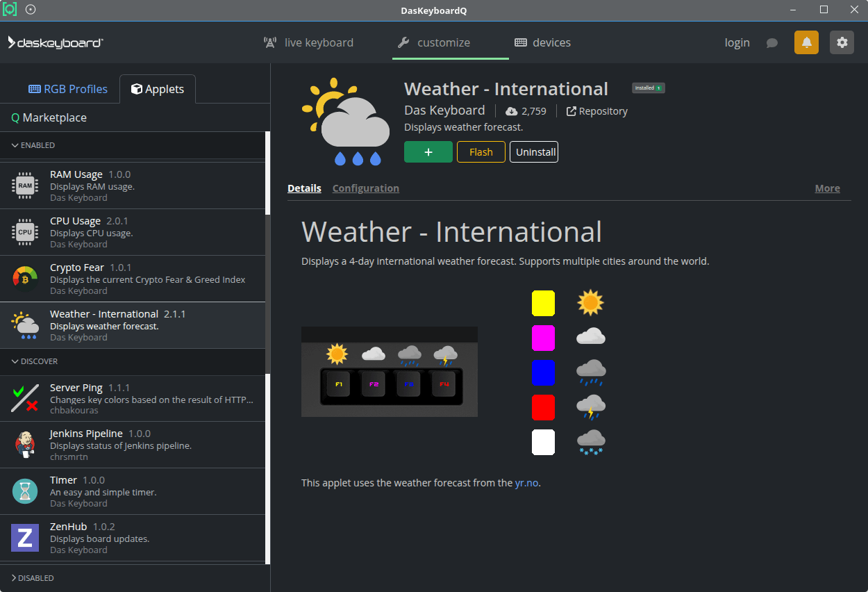The image size is (868, 592).
Task: Click the Das Keyboard author name in header
Action: pyautogui.click(x=444, y=110)
